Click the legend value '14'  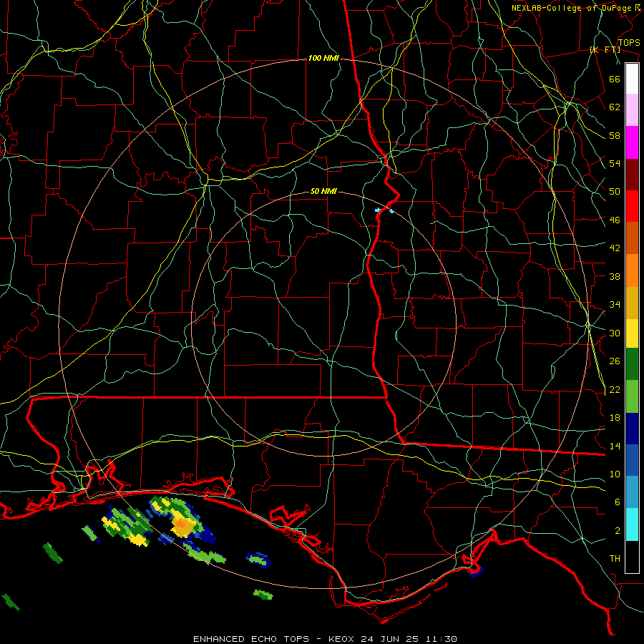click(615, 446)
